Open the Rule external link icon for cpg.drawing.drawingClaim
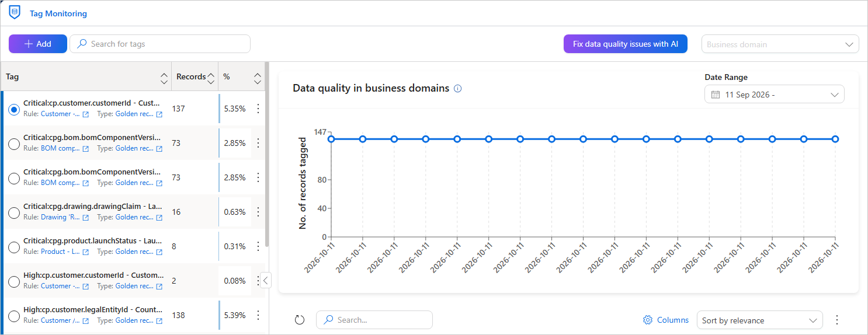Image resolution: width=868 pixels, height=335 pixels. click(x=86, y=218)
